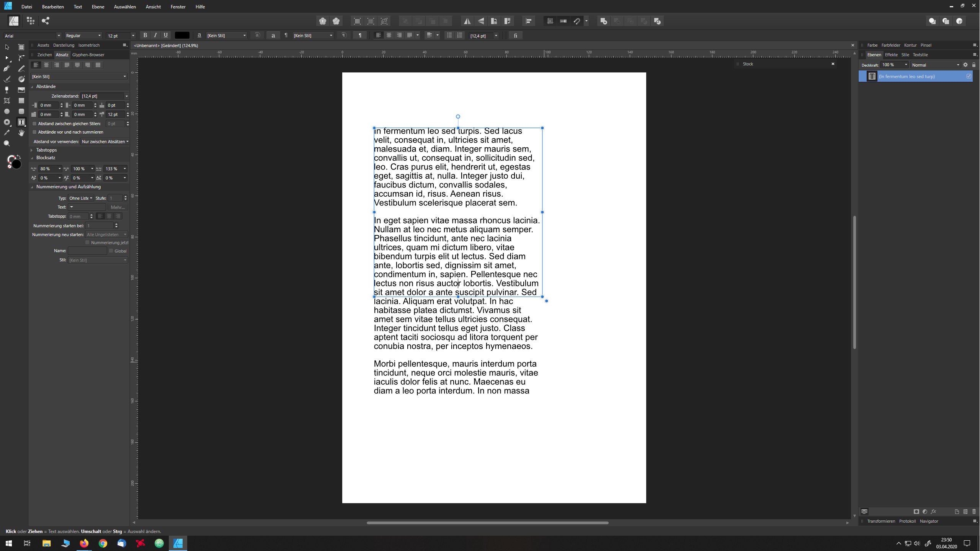Select the Pen tool
This screenshot has height=551, width=980.
coord(7,68)
